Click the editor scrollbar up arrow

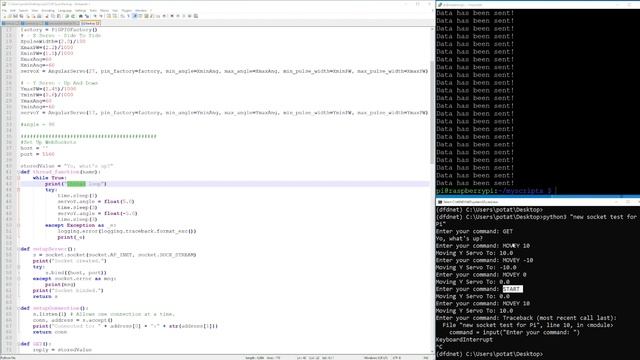click(x=432, y=29)
